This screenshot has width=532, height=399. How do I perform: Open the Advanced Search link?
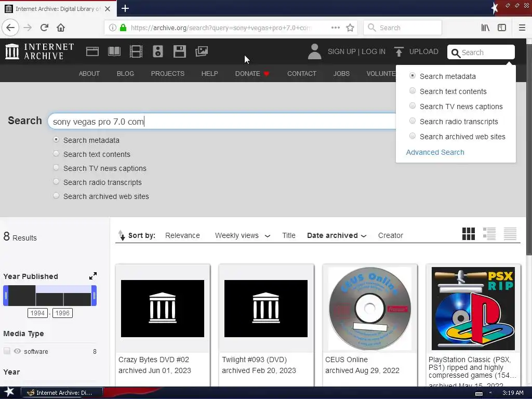[435, 152]
